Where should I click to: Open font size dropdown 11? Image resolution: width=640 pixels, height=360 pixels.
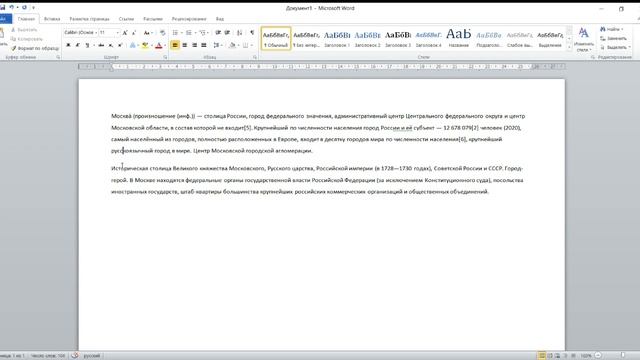pyautogui.click(x=109, y=33)
